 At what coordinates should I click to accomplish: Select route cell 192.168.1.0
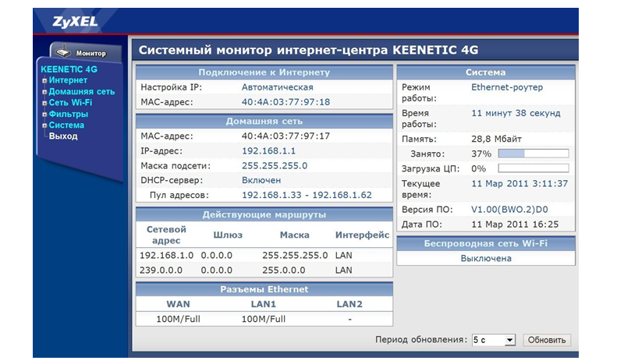coord(166,256)
